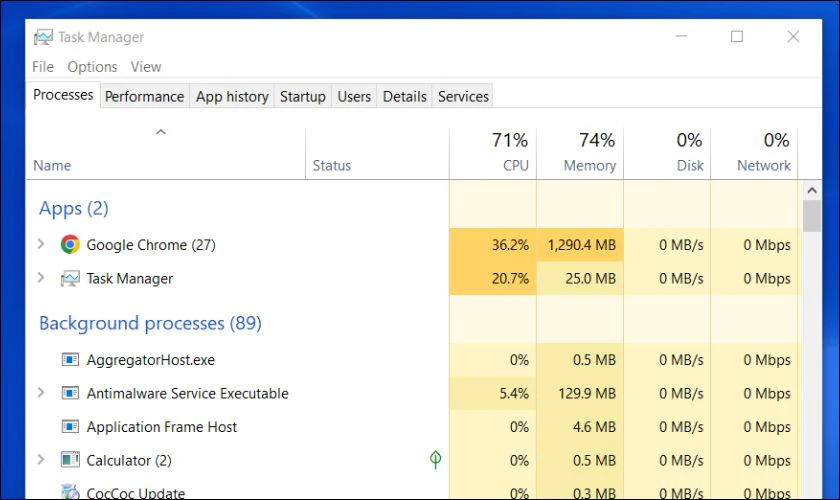Open the View menu
The image size is (840, 500).
click(x=146, y=67)
